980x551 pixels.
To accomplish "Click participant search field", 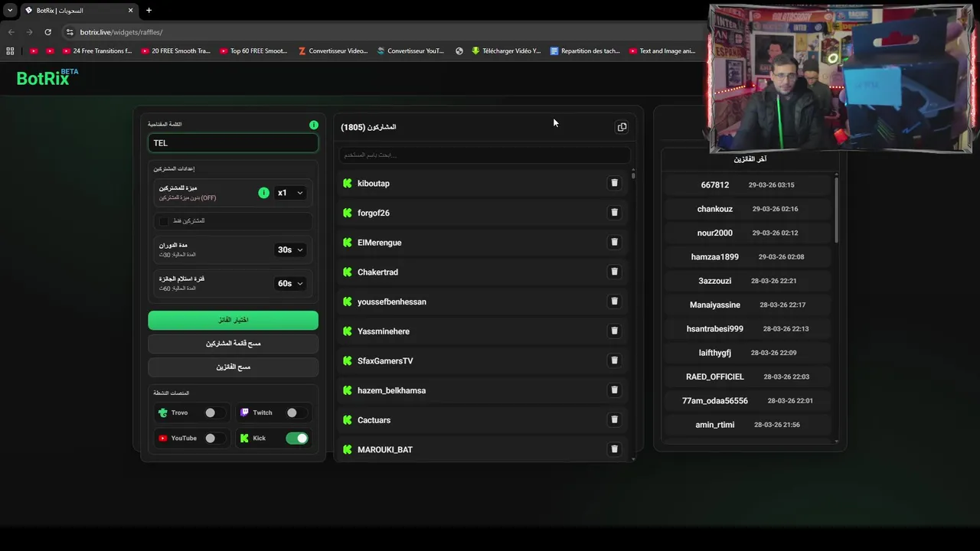I will [x=485, y=155].
